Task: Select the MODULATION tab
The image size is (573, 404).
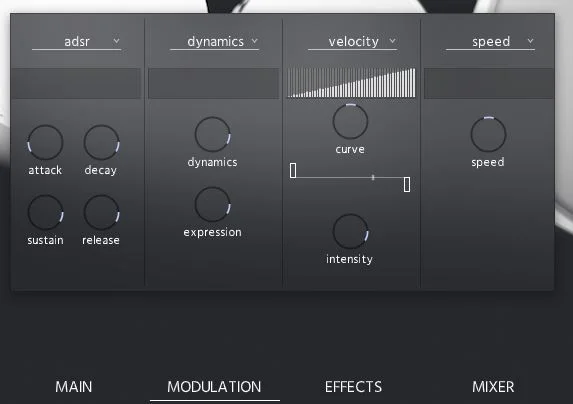Action: (215, 386)
